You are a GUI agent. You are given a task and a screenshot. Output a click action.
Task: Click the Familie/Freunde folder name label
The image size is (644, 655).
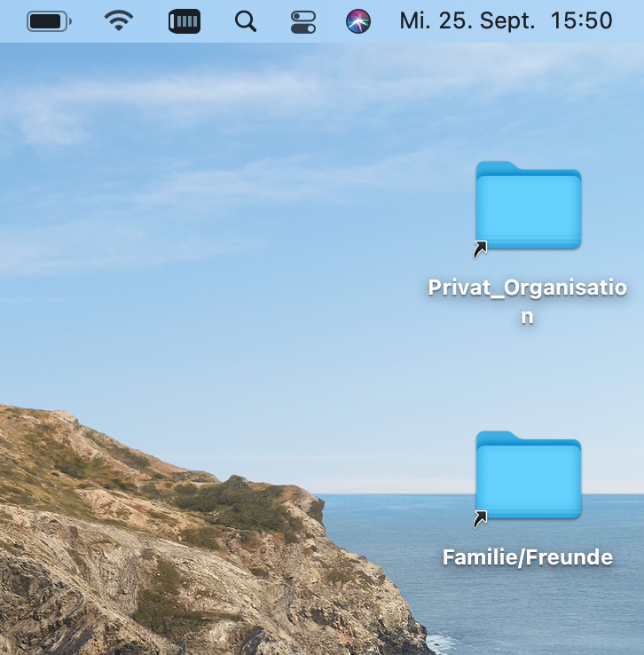point(527,557)
